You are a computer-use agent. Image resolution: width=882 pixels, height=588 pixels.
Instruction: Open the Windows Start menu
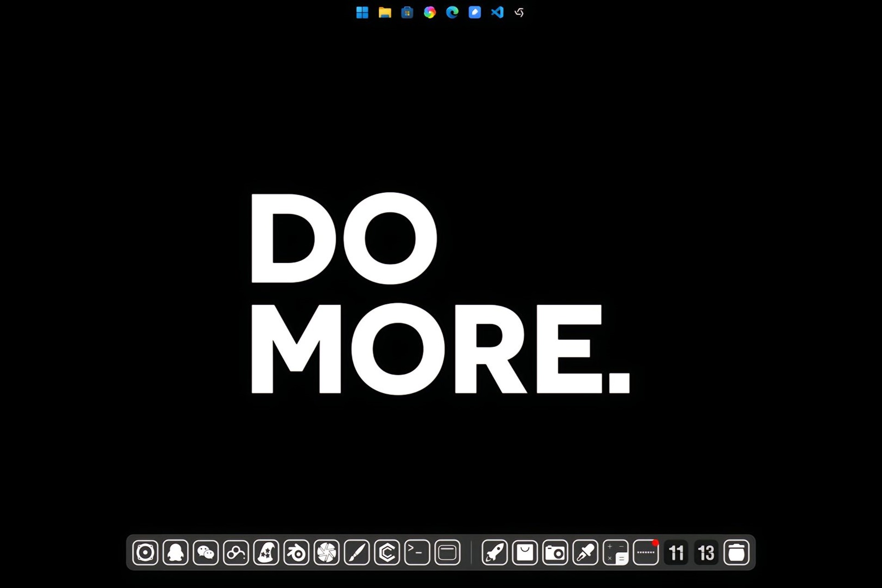(362, 12)
